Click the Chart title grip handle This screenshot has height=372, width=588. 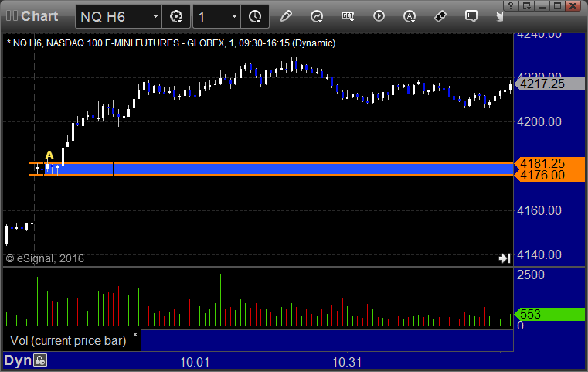pos(12,15)
